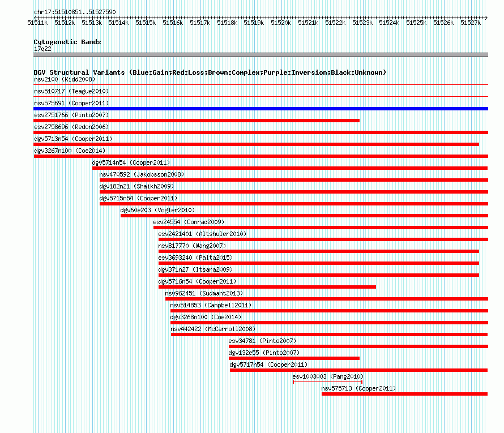This screenshot has width=504, height=433.
Task: Click the 51519k ruler tick label
Action: click(x=254, y=23)
